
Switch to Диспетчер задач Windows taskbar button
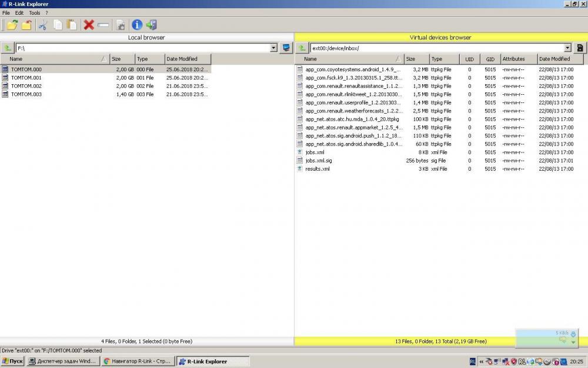coord(63,362)
